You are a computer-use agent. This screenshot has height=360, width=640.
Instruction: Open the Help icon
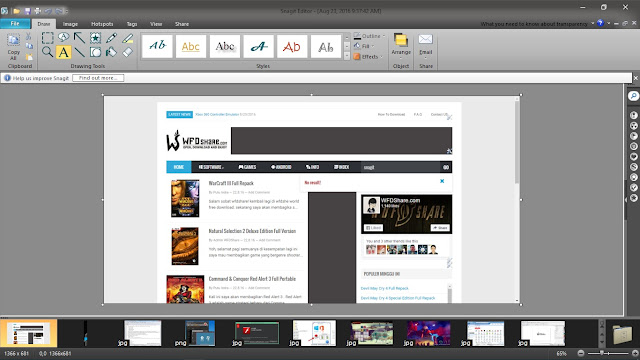click(600, 23)
